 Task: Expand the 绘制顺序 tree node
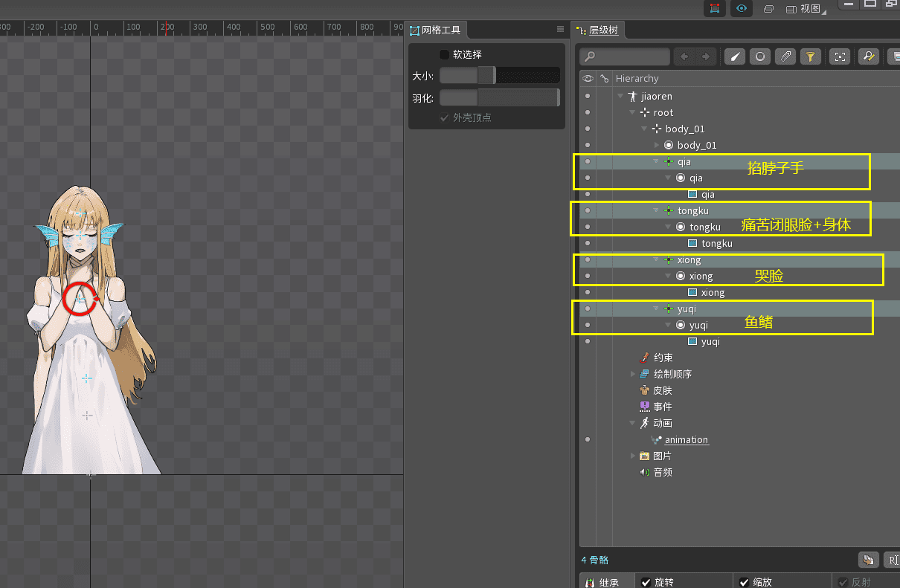tap(633, 374)
